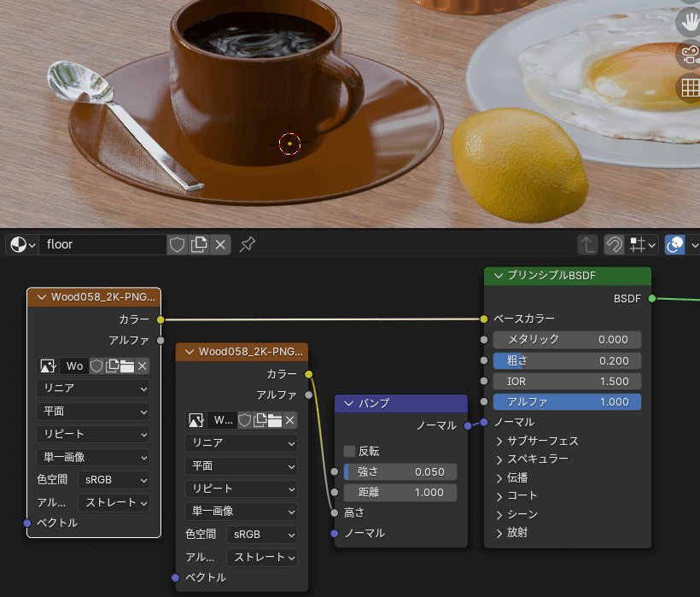The image size is (700, 597).
Task: Click the floor material name field
Action: coord(102,245)
